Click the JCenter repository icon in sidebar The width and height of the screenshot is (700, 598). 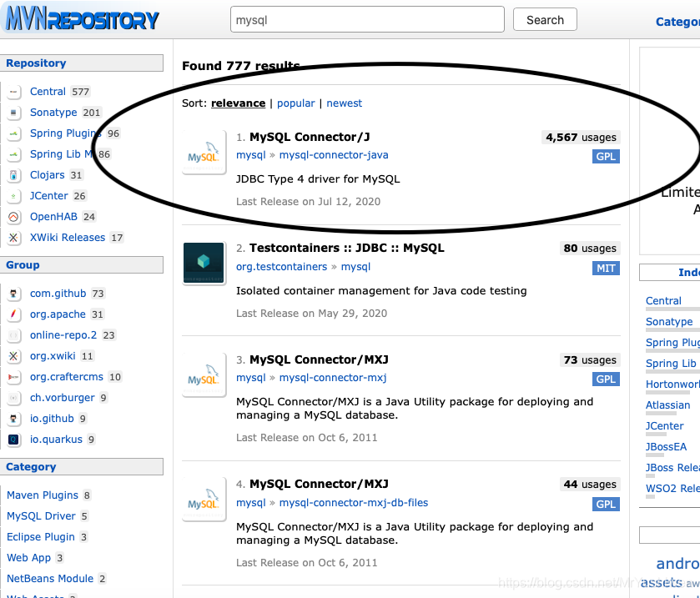tap(14, 196)
